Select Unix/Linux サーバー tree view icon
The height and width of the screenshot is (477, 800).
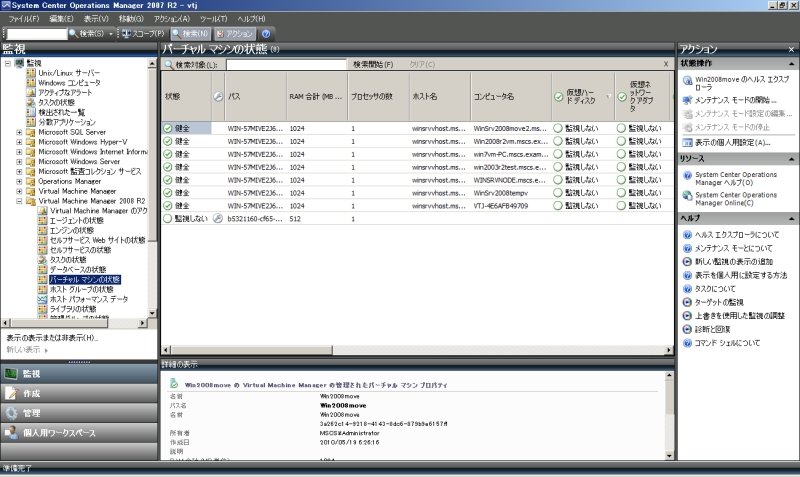tap(31, 73)
